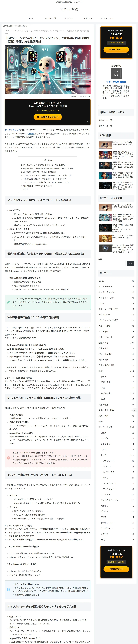Click the 会場はこちら button in bottom sidebar ad

click(116, 569)
